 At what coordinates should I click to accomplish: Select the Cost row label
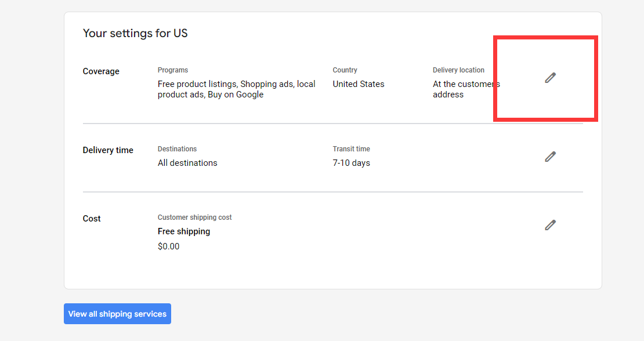(x=92, y=218)
